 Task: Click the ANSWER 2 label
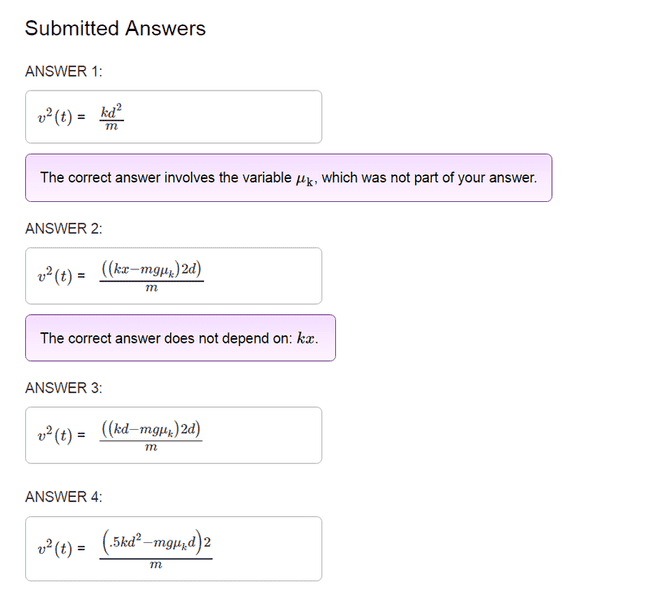click(x=63, y=229)
